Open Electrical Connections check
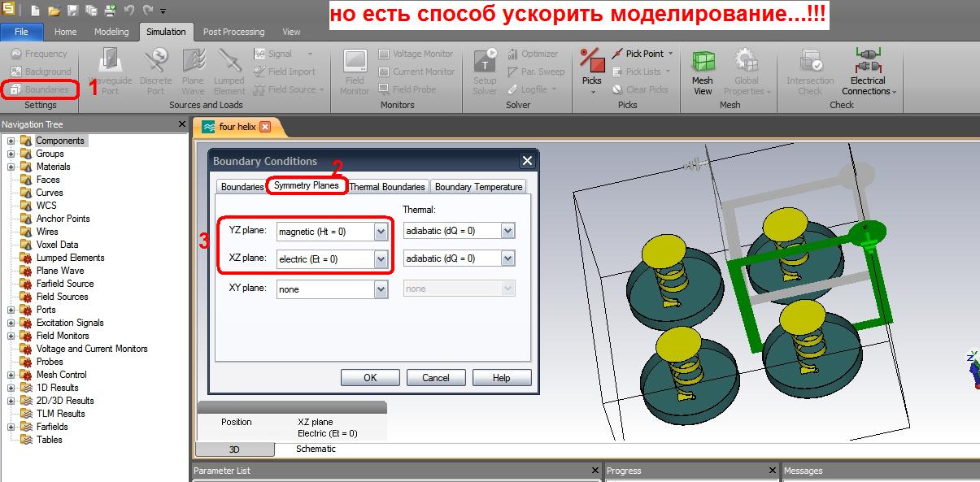 (x=869, y=72)
